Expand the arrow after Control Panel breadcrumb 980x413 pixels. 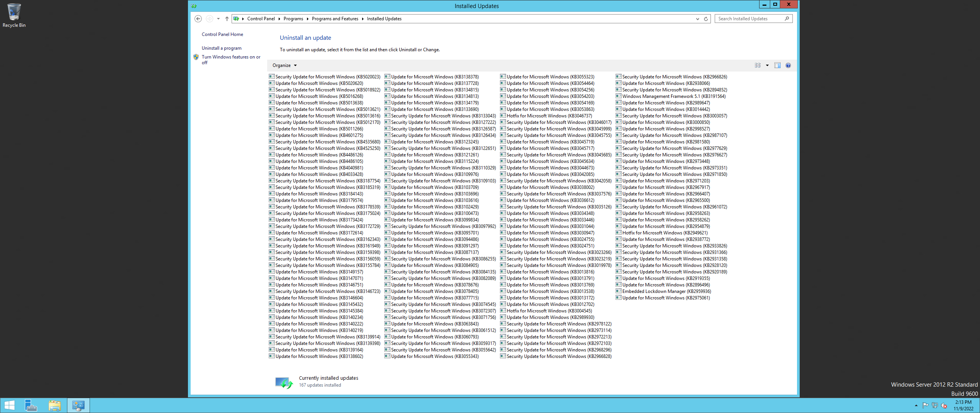(x=279, y=19)
